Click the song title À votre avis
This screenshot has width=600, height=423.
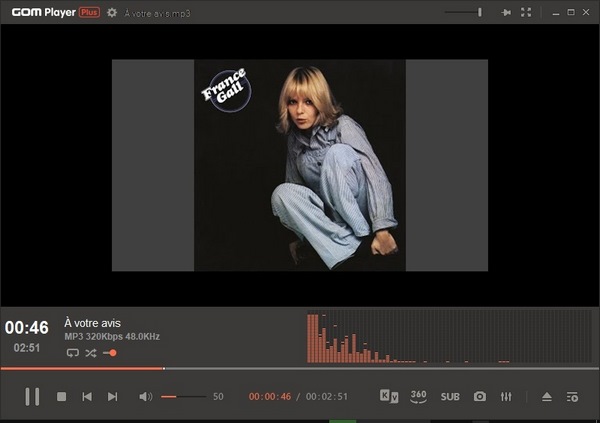92,323
